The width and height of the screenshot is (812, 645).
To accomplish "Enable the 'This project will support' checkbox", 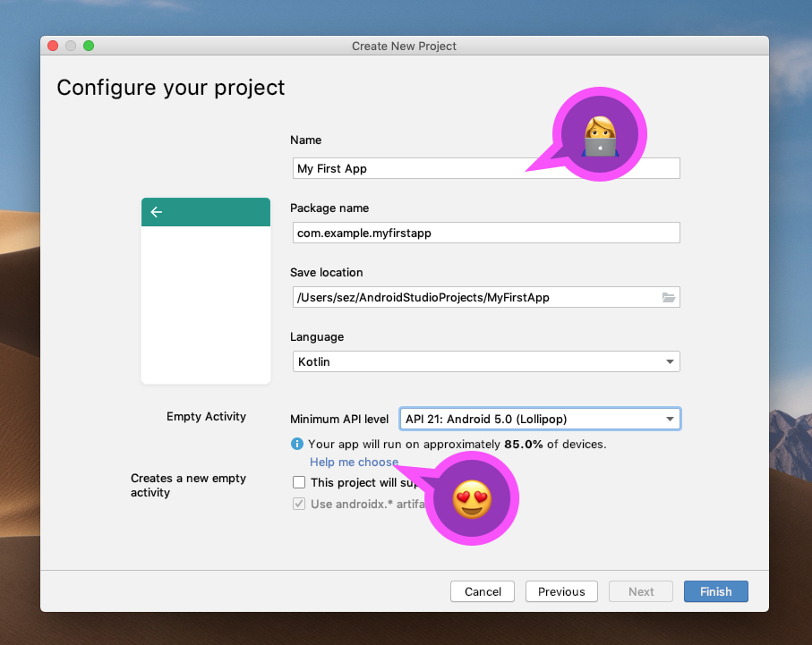I will pos(299,482).
